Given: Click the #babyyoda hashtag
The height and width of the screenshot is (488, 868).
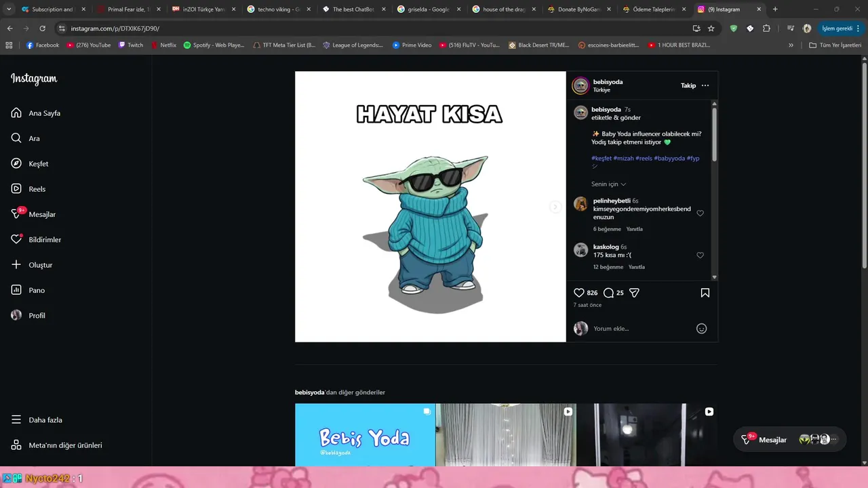Looking at the screenshot, I should [669, 158].
